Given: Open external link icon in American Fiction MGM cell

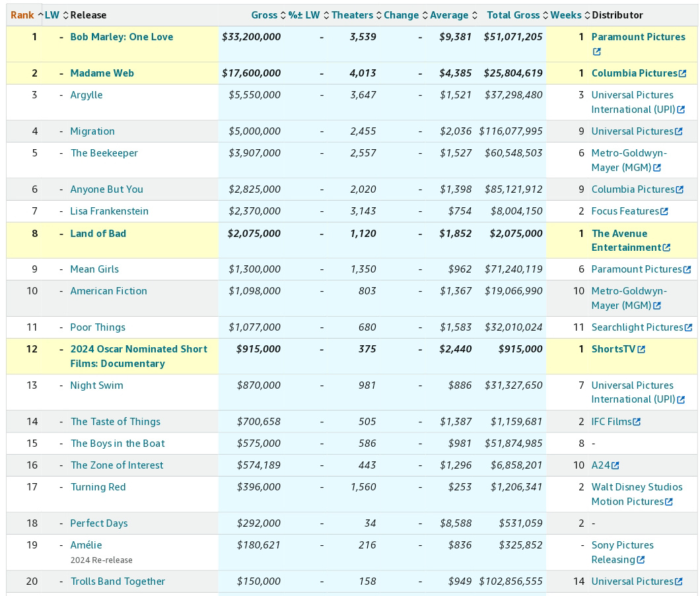Looking at the screenshot, I should pyautogui.click(x=656, y=306).
